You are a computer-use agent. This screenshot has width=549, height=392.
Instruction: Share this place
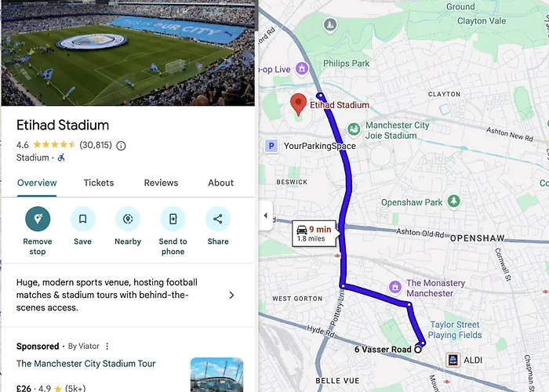[x=218, y=220]
